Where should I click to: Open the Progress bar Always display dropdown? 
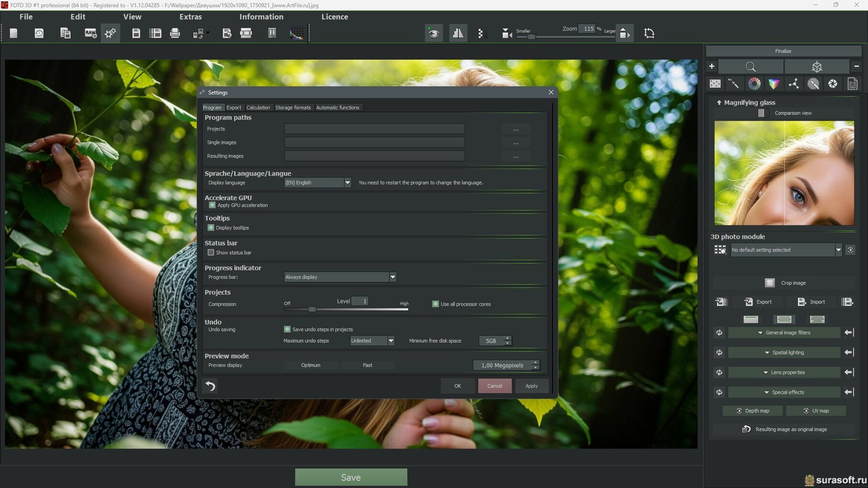pyautogui.click(x=393, y=277)
